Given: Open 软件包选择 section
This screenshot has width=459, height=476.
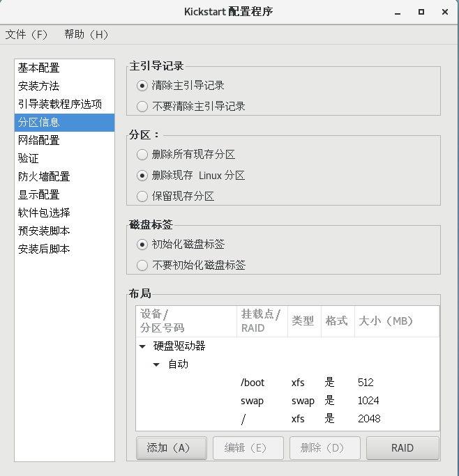Looking at the screenshot, I should click(64, 213).
